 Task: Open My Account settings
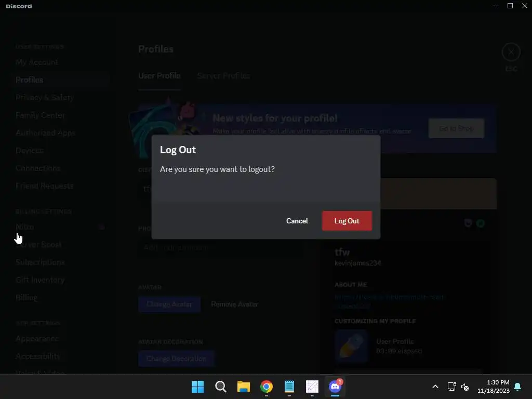tap(37, 62)
